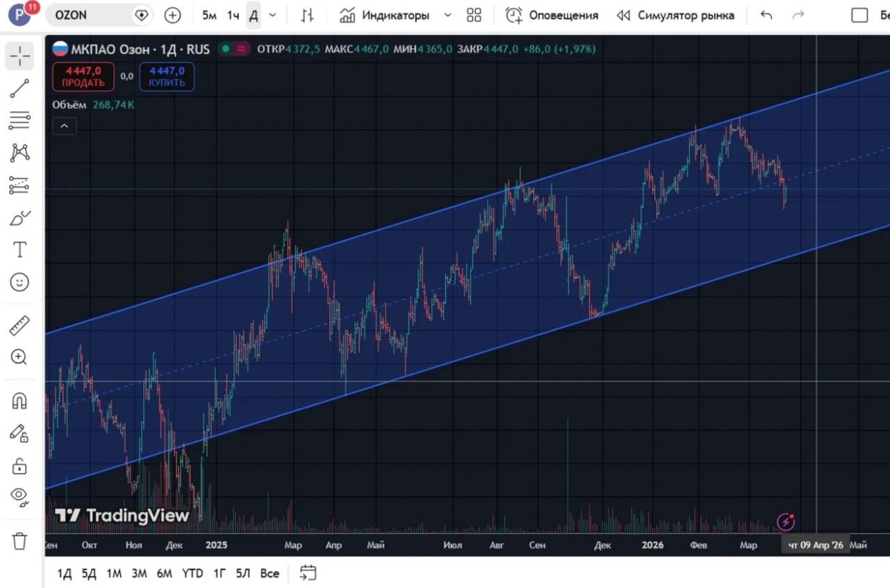Click the МКПАО Озон symbol title
Image resolution: width=890 pixels, height=588 pixels.
pyautogui.click(x=140, y=49)
